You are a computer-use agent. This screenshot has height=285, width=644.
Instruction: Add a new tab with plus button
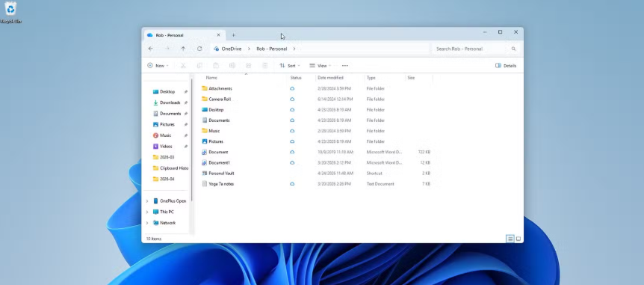(234, 35)
